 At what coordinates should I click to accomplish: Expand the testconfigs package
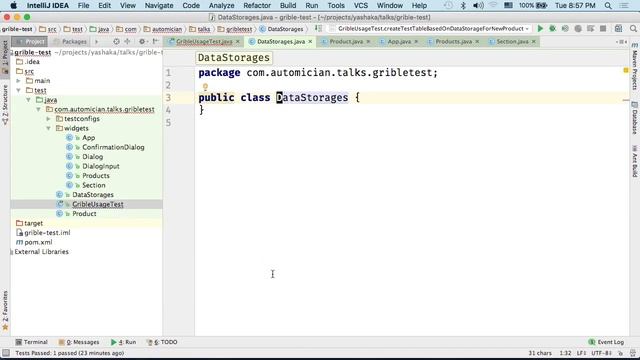[48, 119]
